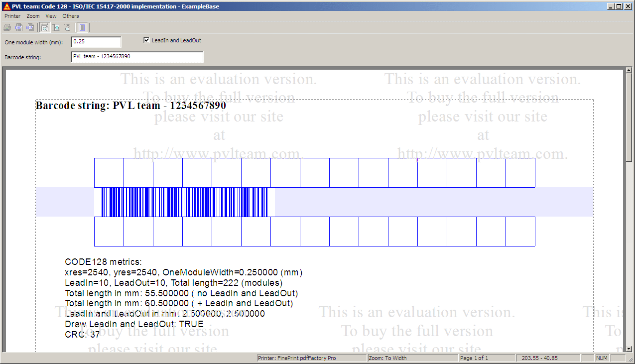Click the 55.500000 total length line
The image size is (635, 364).
181,293
